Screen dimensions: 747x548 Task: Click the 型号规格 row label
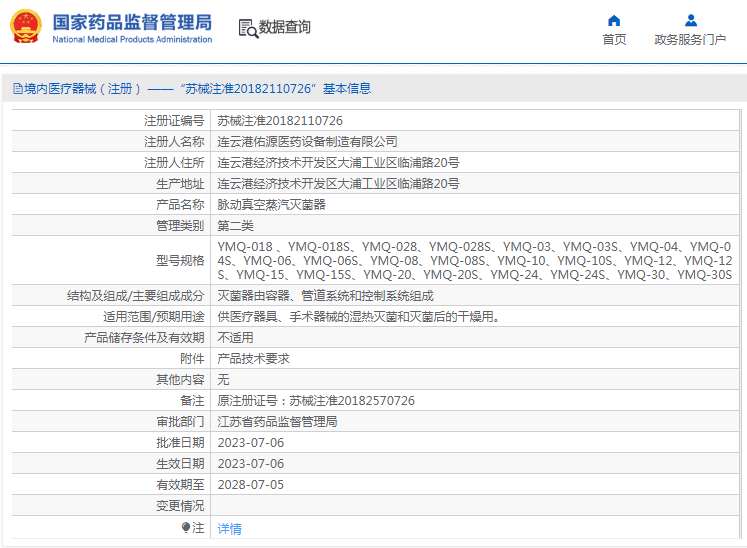point(180,261)
